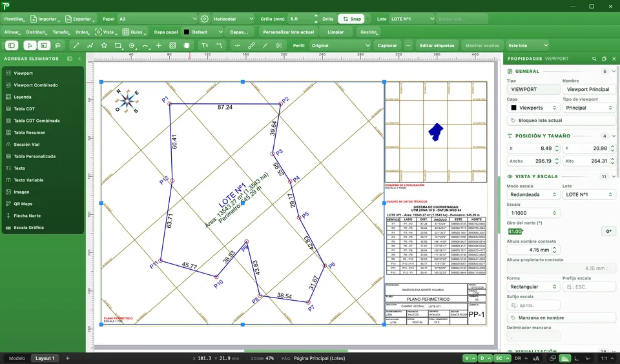This screenshot has height=364, width=620.
Task: Select the rectangle shape tool
Action: [118, 45]
